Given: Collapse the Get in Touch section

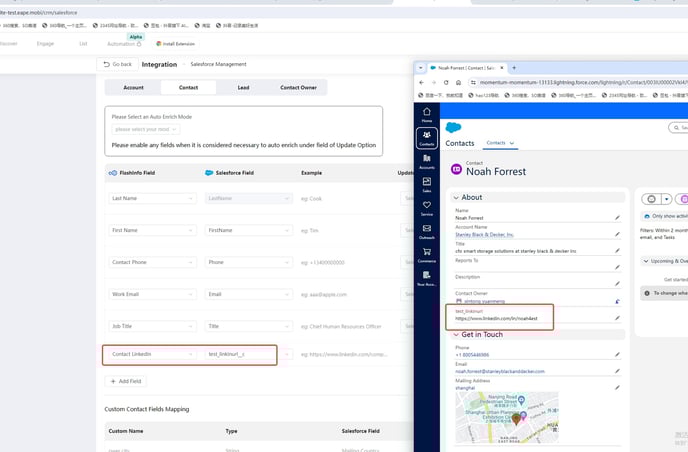Looking at the screenshot, I should 456,334.
